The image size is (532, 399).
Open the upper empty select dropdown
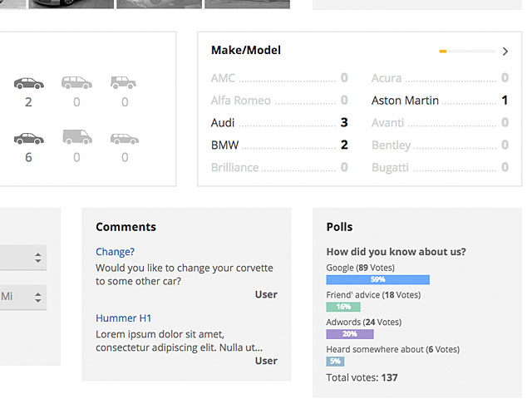(23, 258)
